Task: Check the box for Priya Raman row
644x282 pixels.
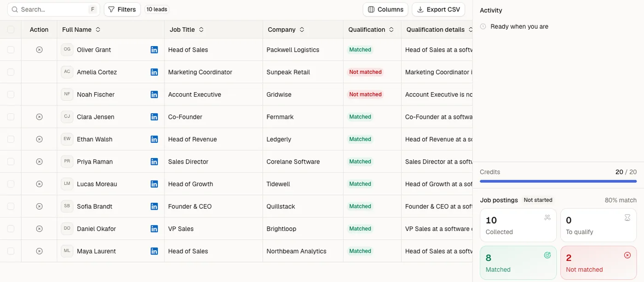Action: (x=11, y=162)
